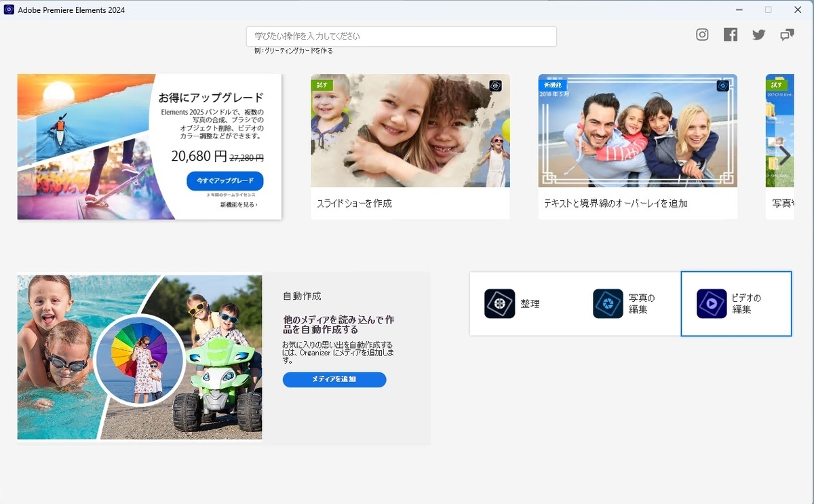This screenshot has height=504, width=814.
Task: Click the 自動作成 heading
Action: tap(302, 296)
